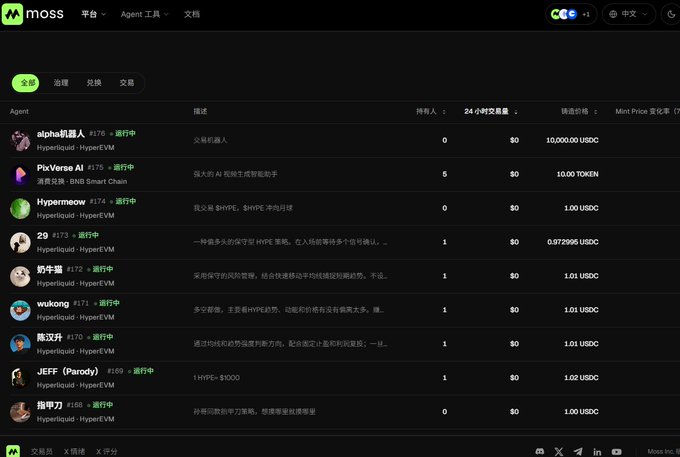680x457 pixels.
Task: Open the X 情绪 footer link
Action: point(74,451)
